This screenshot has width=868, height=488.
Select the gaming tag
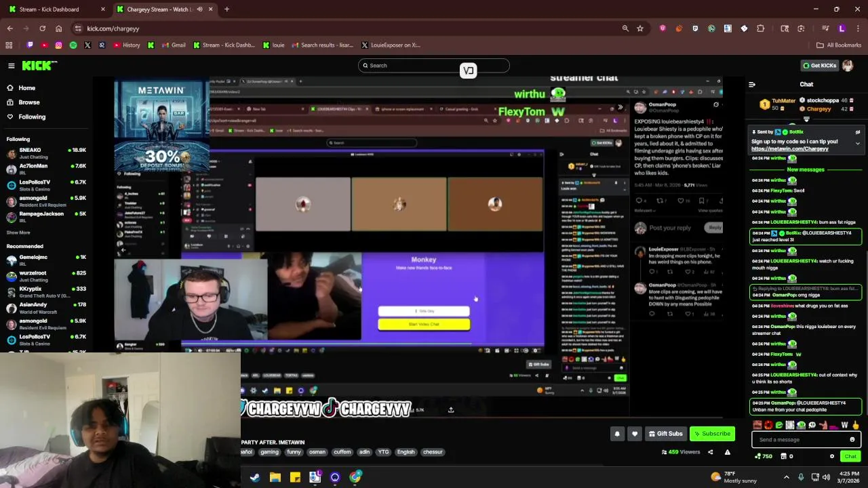[269, 452]
